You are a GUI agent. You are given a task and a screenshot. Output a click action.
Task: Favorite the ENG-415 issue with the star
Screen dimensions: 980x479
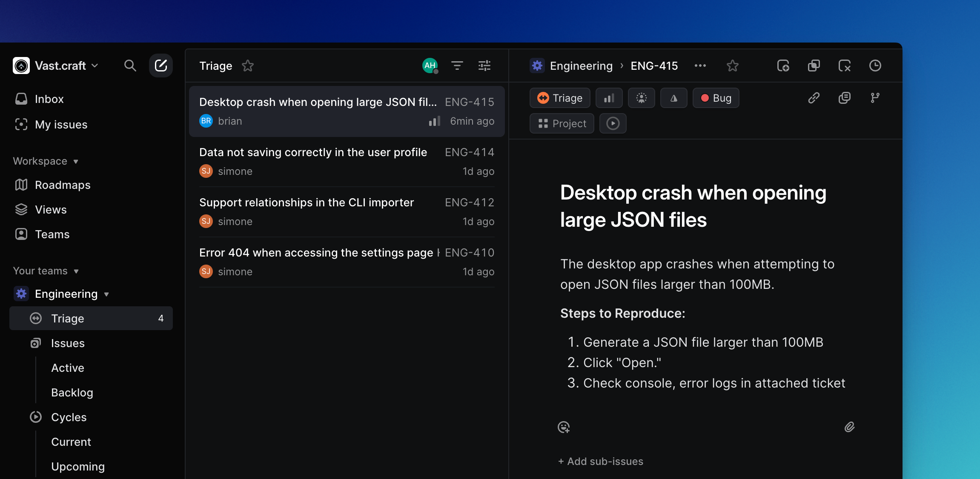(x=733, y=66)
